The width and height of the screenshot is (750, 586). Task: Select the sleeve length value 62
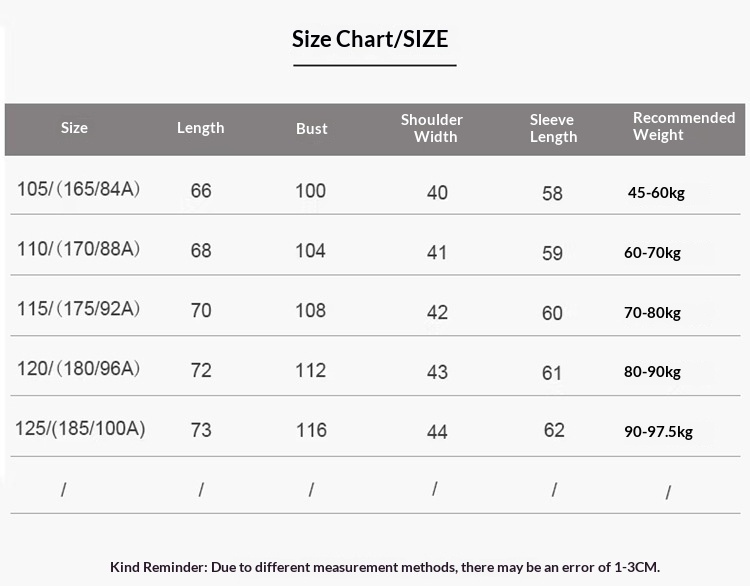tap(554, 431)
